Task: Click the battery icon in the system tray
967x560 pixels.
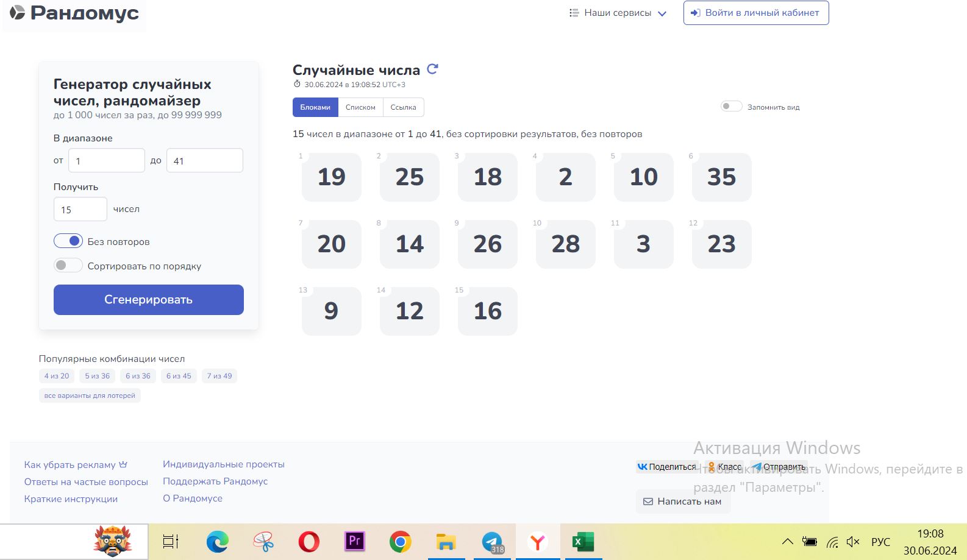Action: pos(810,541)
